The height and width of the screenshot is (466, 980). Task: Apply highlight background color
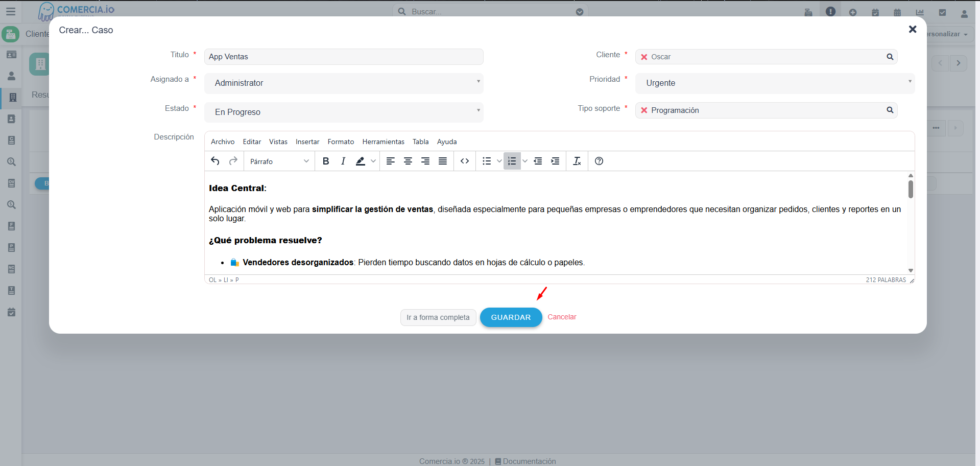tap(360, 161)
